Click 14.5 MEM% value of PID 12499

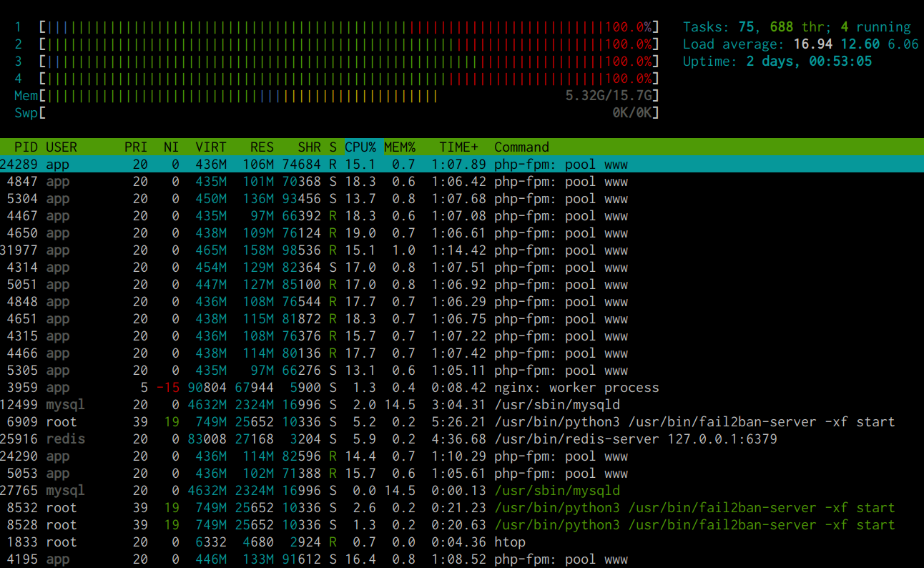tap(400, 405)
